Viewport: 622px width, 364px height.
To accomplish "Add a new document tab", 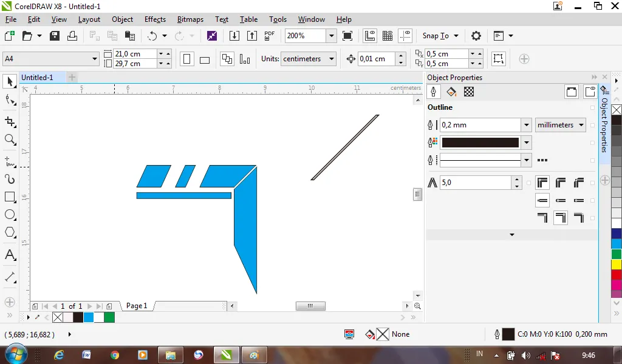I will coord(72,77).
